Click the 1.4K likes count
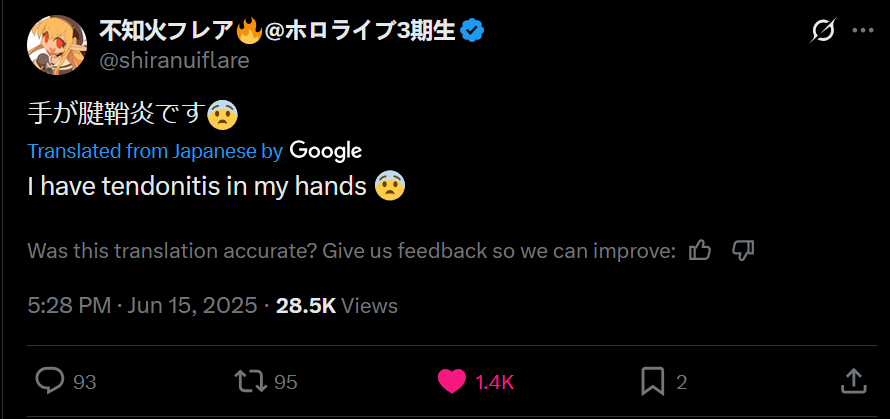The height and width of the screenshot is (419, 890). click(x=494, y=382)
